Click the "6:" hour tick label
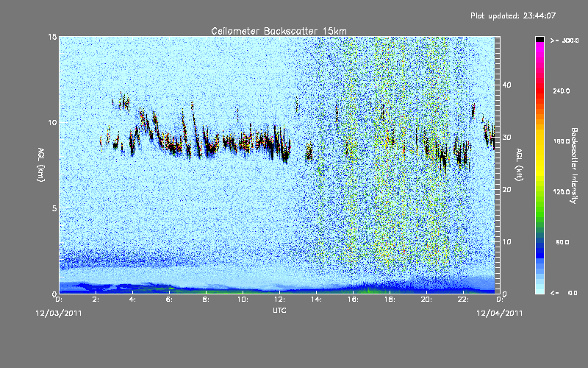The height and width of the screenshot is (368, 588). [169, 300]
